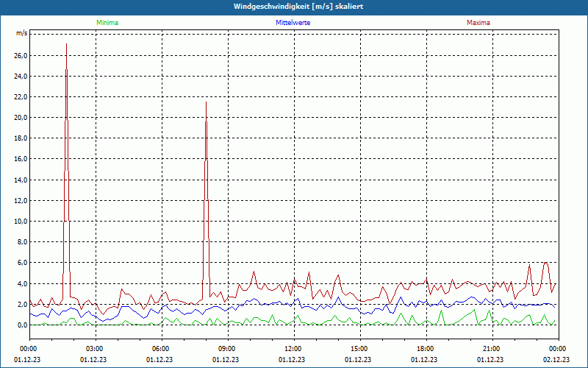Click the 'm/s' unit label on y-axis

(21, 33)
